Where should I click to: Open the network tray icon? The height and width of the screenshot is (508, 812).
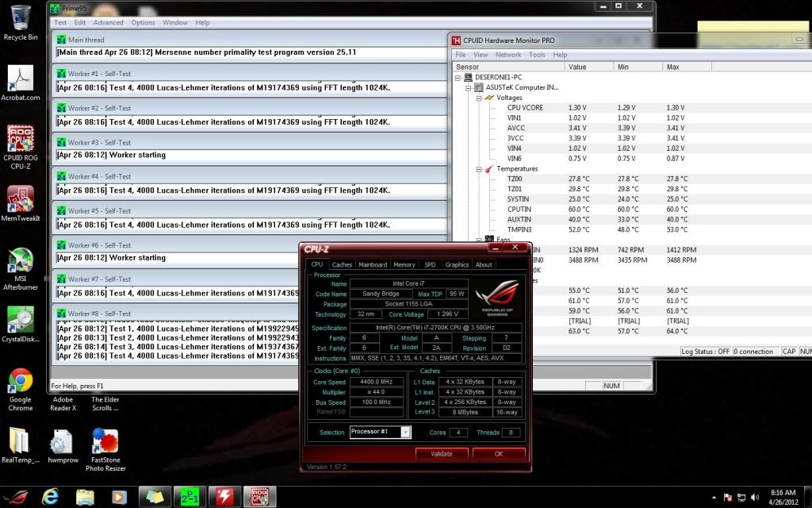[741, 497]
